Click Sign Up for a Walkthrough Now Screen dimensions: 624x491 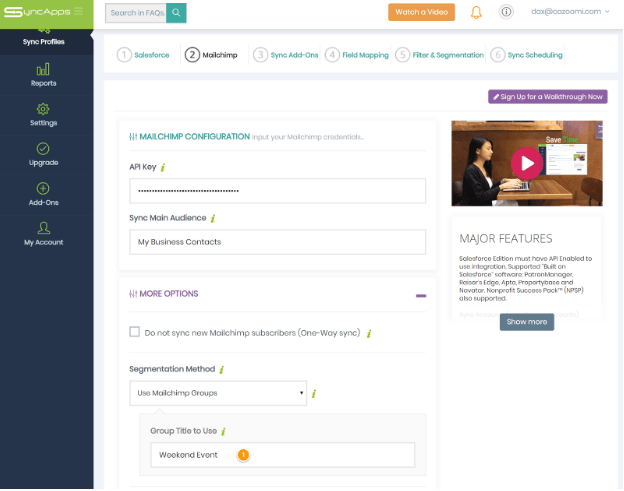[548, 97]
